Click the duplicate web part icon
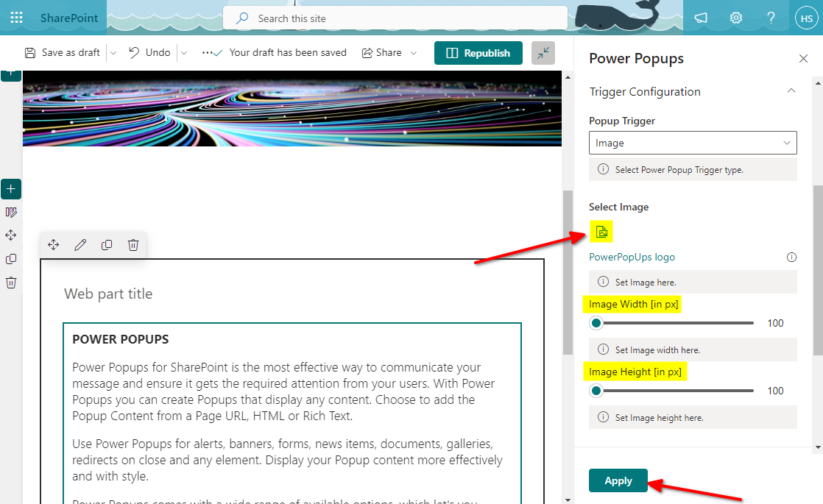The height and width of the screenshot is (504, 823). tap(107, 244)
